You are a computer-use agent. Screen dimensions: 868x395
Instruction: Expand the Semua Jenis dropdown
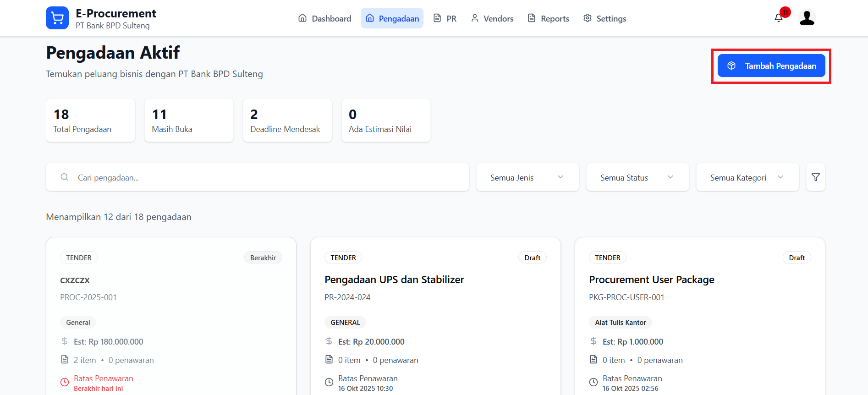click(x=527, y=177)
